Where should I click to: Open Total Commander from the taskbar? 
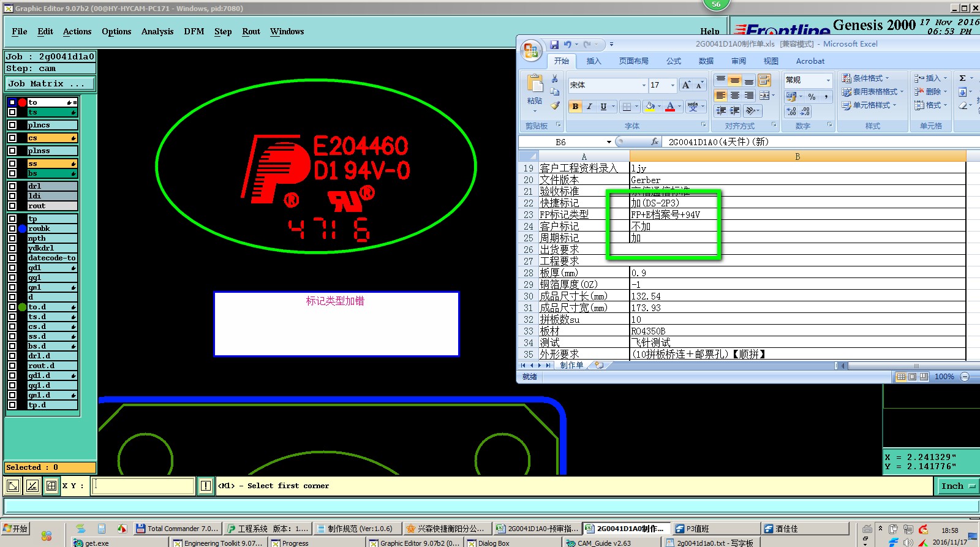(176, 529)
